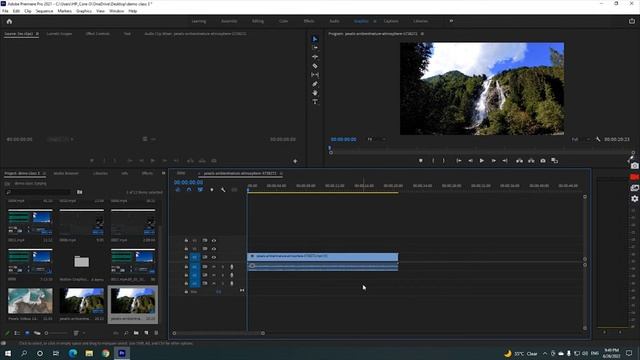The width and height of the screenshot is (640, 360).
Task: Click Go to In in the Program monitor
Action: [x=458, y=161]
